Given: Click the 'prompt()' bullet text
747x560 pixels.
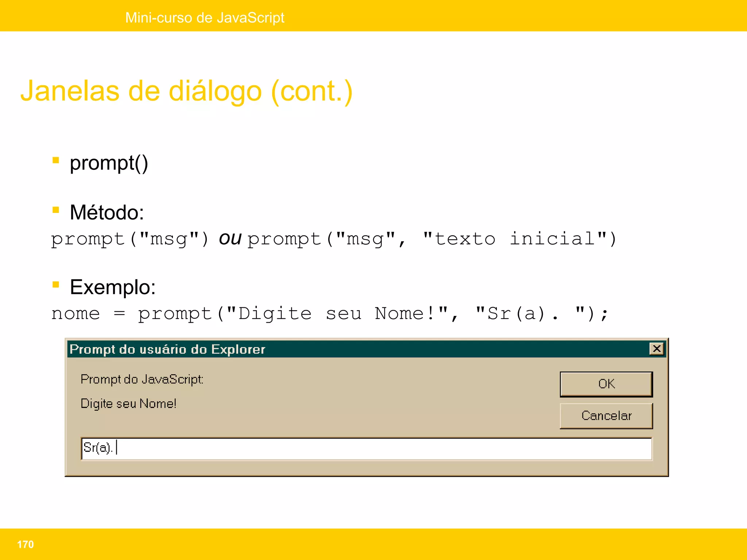Looking at the screenshot, I should coord(109,163).
